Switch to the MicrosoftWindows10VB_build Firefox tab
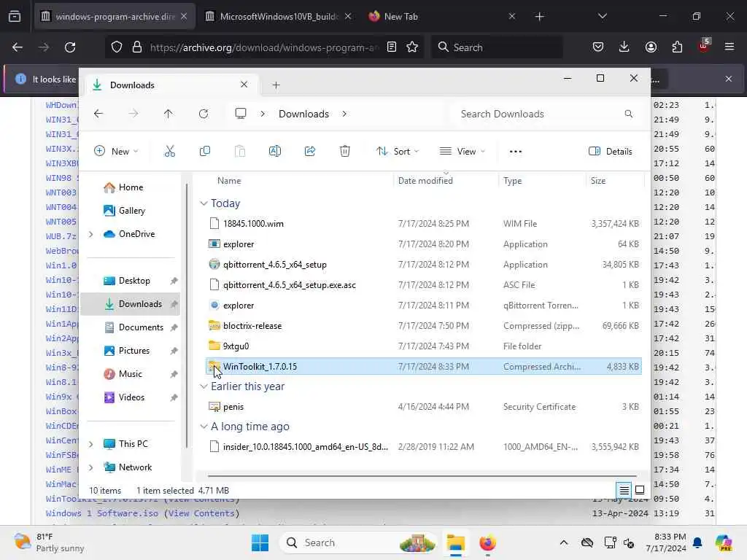The image size is (747, 560). (x=279, y=16)
